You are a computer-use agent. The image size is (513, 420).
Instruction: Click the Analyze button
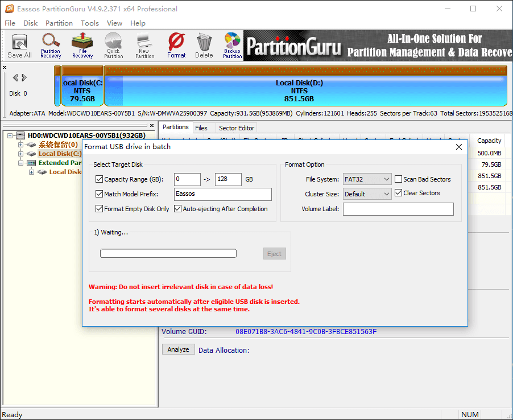pyautogui.click(x=179, y=349)
